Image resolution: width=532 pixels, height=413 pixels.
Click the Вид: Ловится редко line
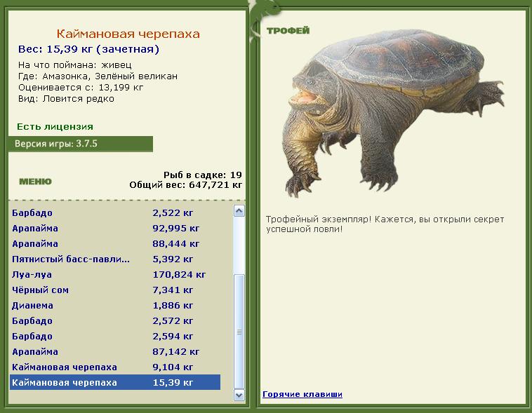pos(66,99)
